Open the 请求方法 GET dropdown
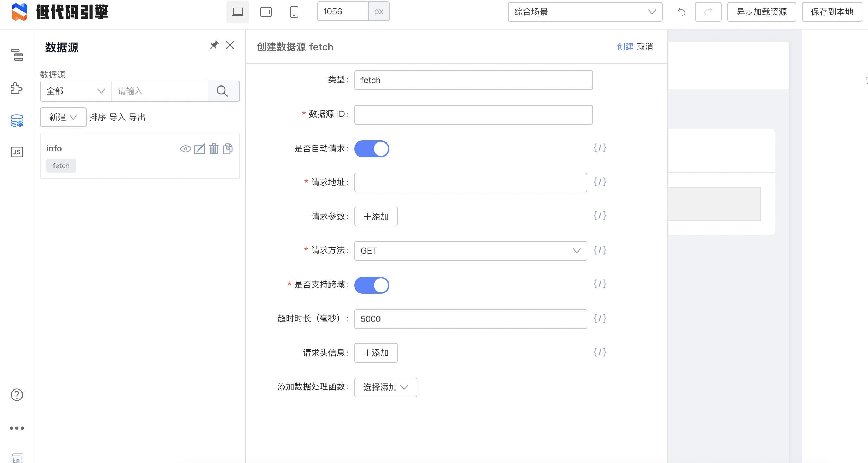 tap(471, 251)
